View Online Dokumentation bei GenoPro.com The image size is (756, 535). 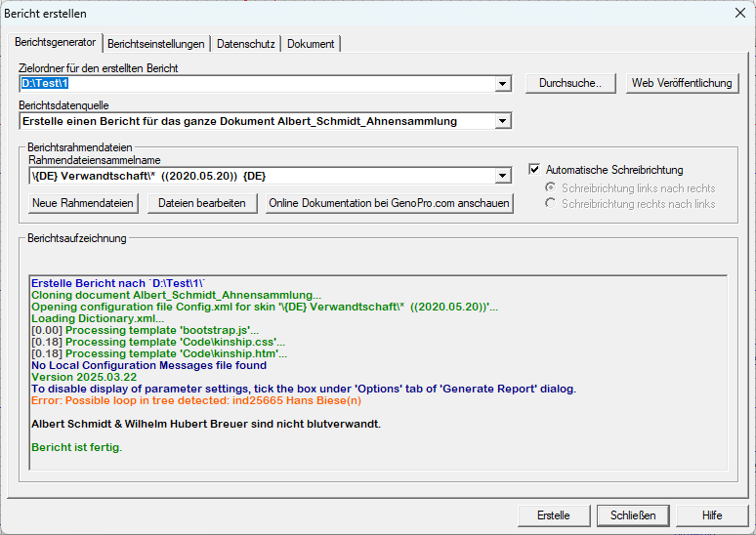389,203
